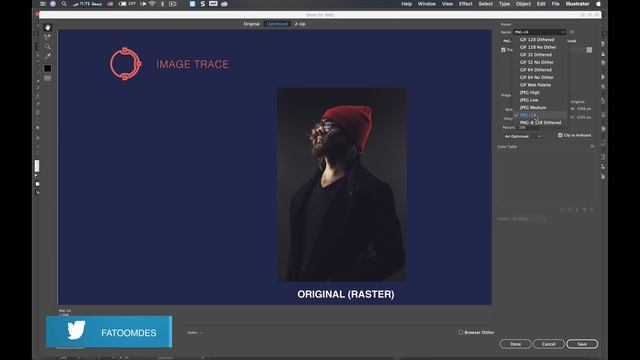Open the Help menu
Viewport: 640px width, 360px height.
(407, 4)
